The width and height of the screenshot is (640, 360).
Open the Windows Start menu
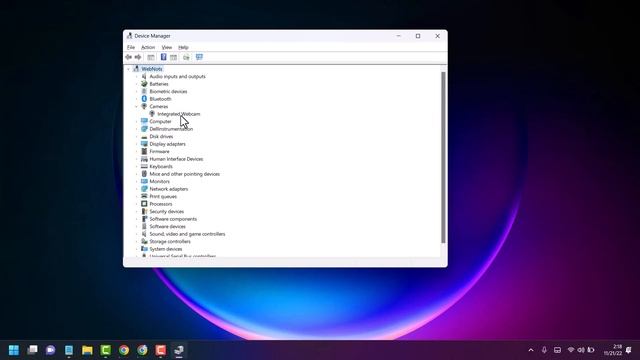(x=14, y=350)
